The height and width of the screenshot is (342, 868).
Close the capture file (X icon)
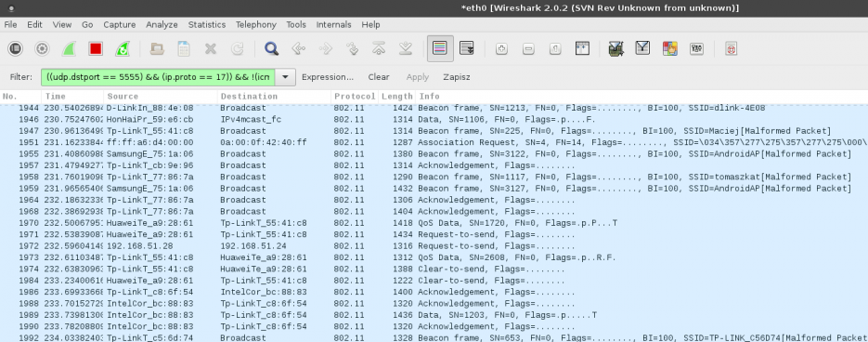(211, 48)
